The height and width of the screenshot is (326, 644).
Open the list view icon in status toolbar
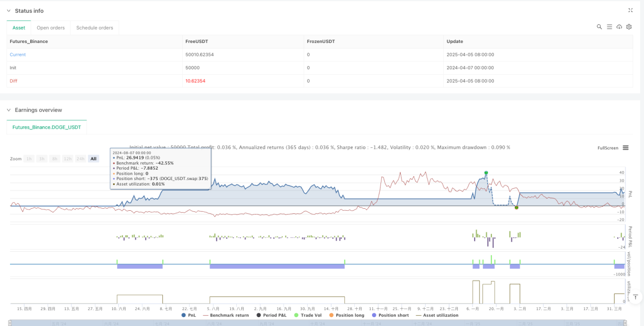point(609,27)
